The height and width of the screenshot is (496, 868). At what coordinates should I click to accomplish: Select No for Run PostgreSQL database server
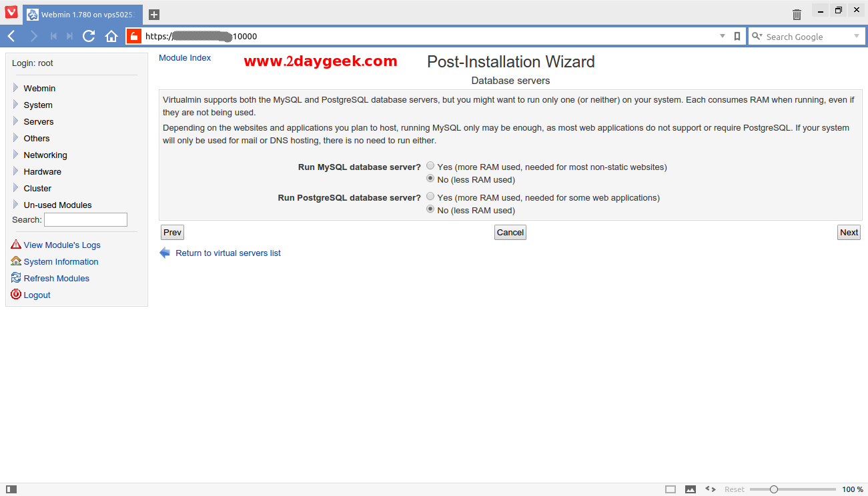click(x=430, y=209)
